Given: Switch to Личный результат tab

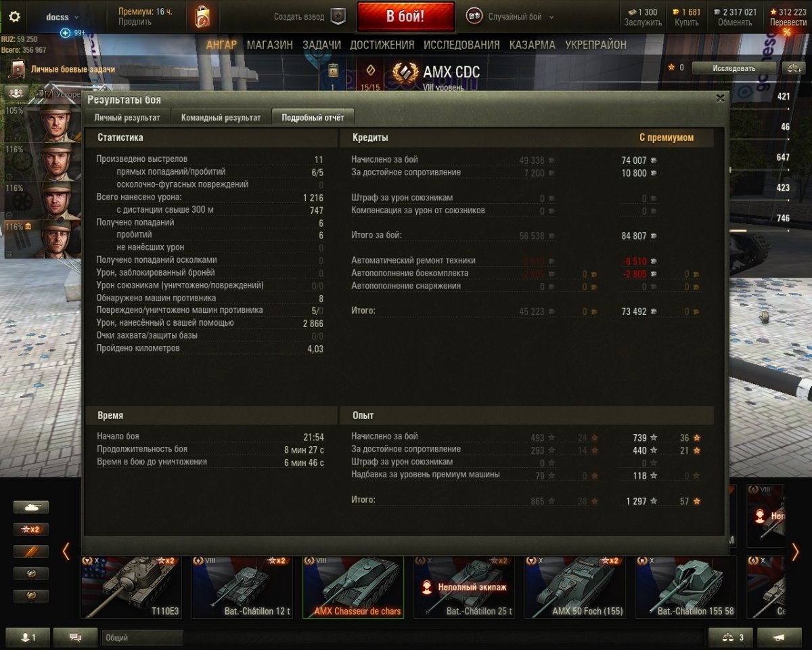Looking at the screenshot, I should pyautogui.click(x=127, y=117).
